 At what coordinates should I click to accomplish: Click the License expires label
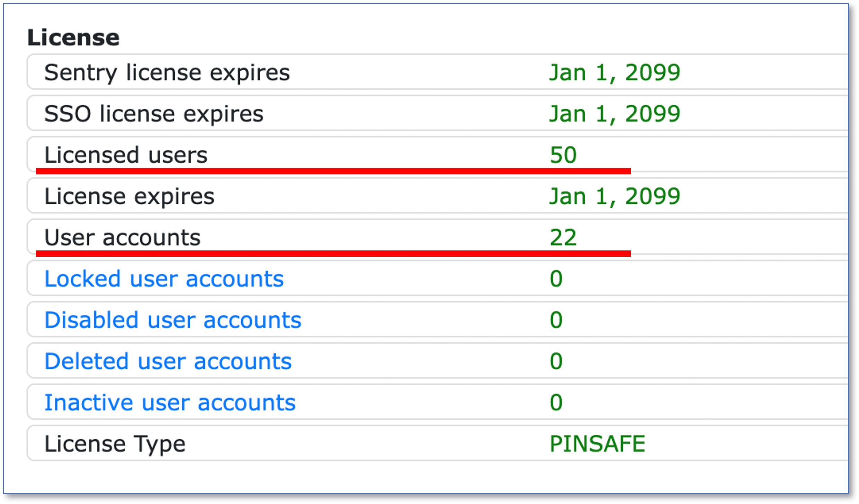129,196
